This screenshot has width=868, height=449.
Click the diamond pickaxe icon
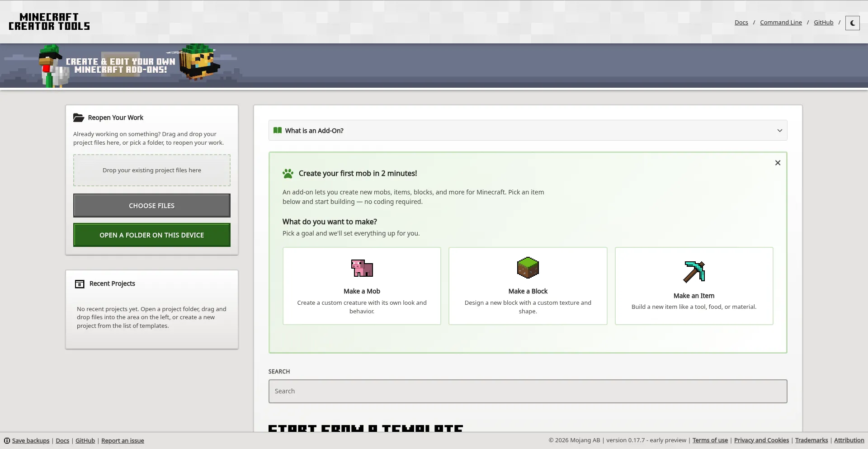pyautogui.click(x=694, y=272)
